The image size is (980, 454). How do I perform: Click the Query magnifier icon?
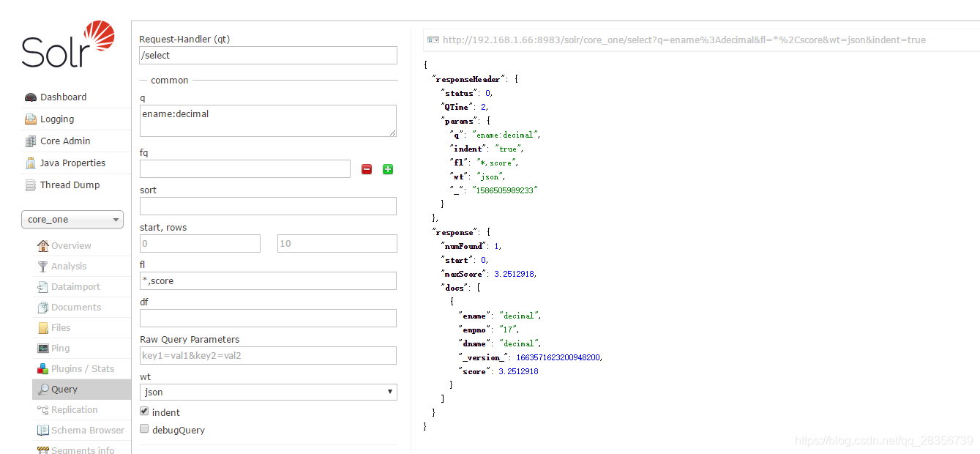coord(43,389)
